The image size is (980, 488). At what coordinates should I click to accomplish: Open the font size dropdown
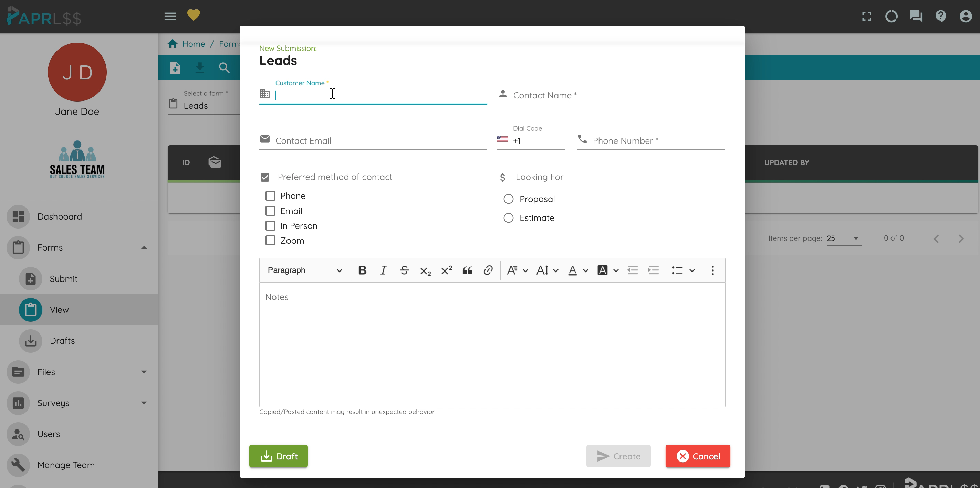547,270
